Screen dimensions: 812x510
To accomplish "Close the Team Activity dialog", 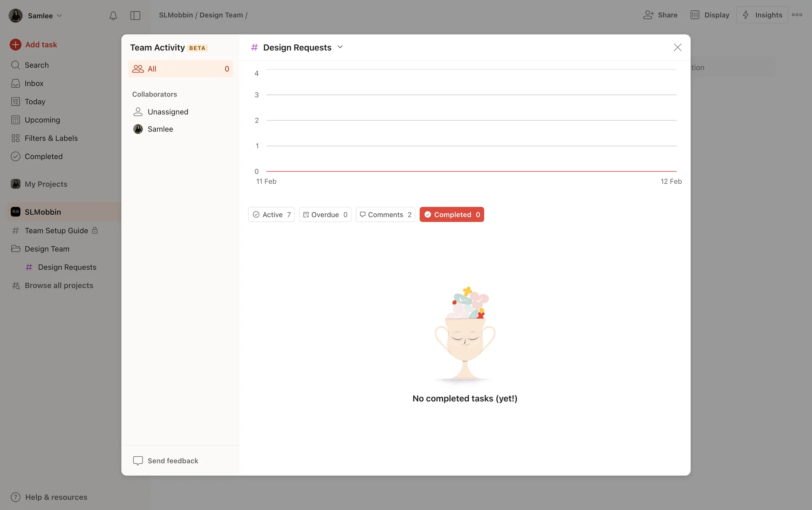I will point(678,47).
